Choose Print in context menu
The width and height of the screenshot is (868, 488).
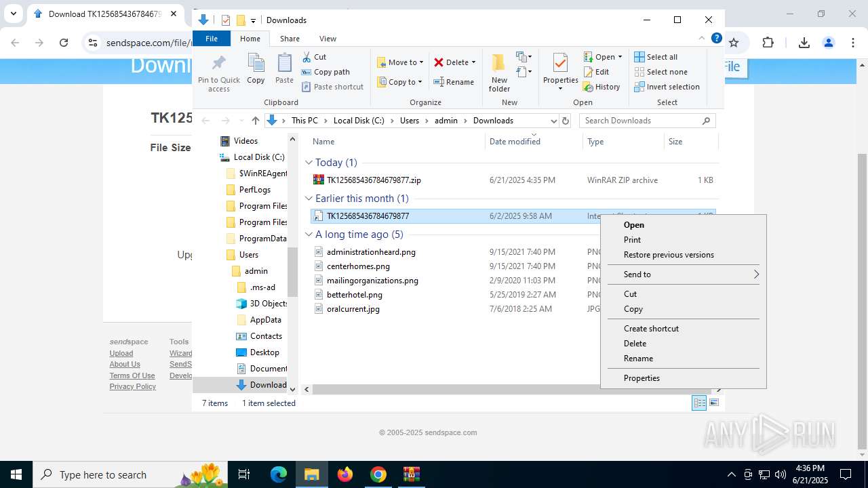pos(683,240)
